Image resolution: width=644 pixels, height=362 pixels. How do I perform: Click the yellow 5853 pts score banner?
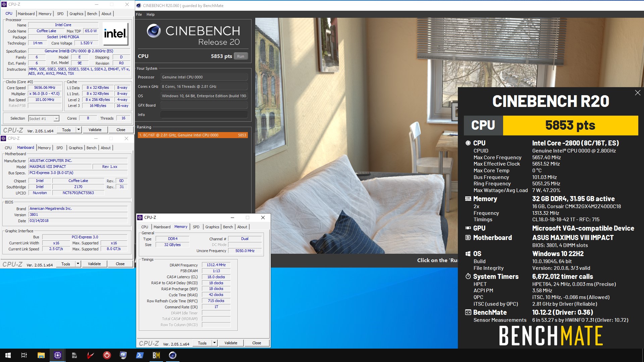point(570,125)
